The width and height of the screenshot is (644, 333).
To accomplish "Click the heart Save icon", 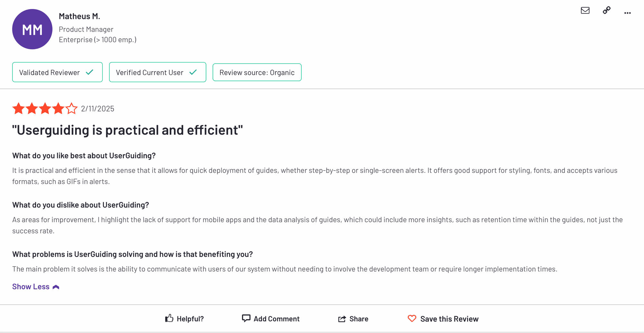I will point(412,318).
